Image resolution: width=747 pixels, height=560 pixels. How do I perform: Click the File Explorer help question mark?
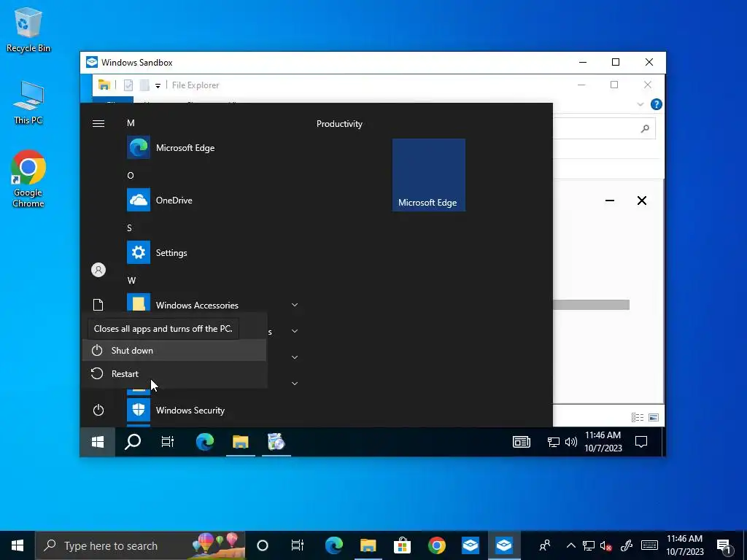tap(656, 104)
